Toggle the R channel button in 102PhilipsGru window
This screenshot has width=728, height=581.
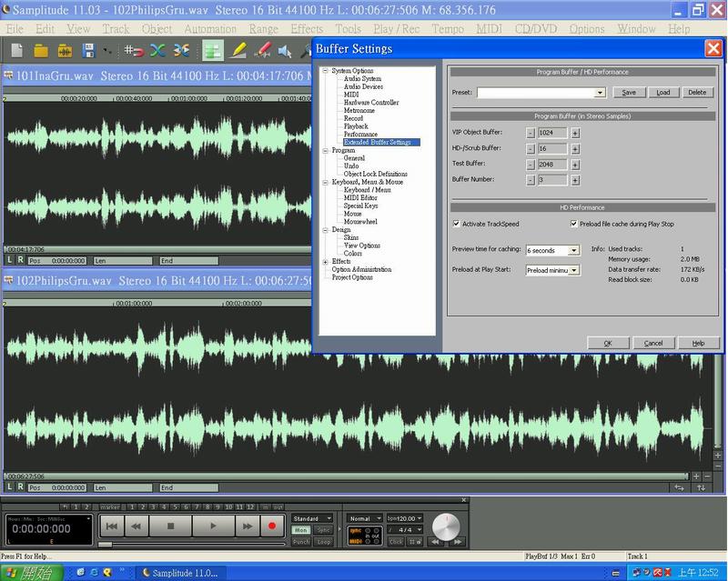click(20, 486)
